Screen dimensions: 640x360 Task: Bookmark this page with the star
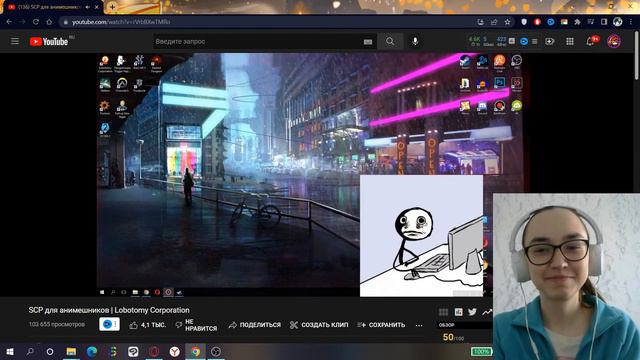pos(507,22)
